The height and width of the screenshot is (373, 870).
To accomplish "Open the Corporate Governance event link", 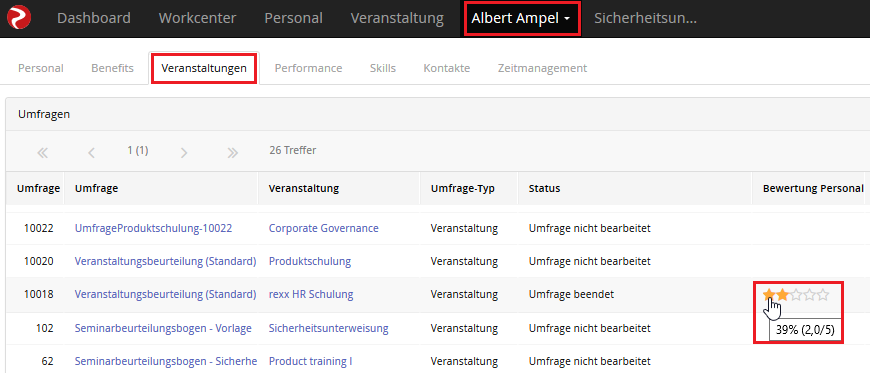I will coord(323,228).
